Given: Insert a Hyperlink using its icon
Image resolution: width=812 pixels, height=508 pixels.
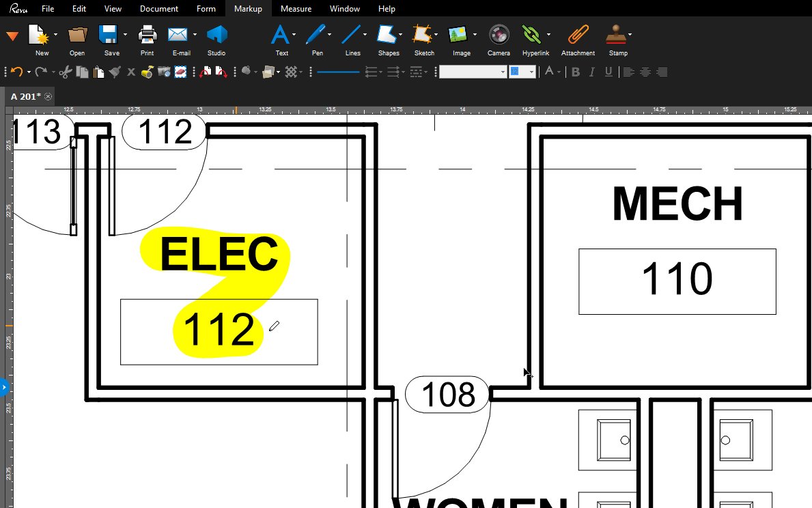Looking at the screenshot, I should click(531, 36).
